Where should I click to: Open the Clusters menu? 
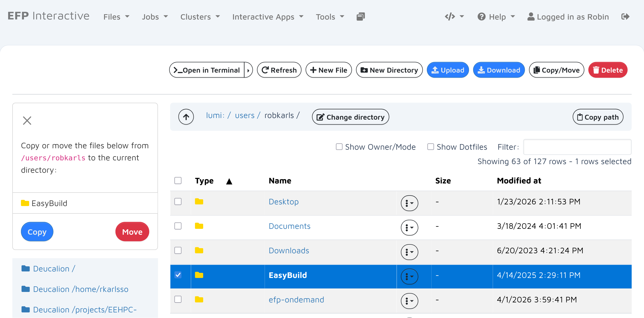[200, 17]
